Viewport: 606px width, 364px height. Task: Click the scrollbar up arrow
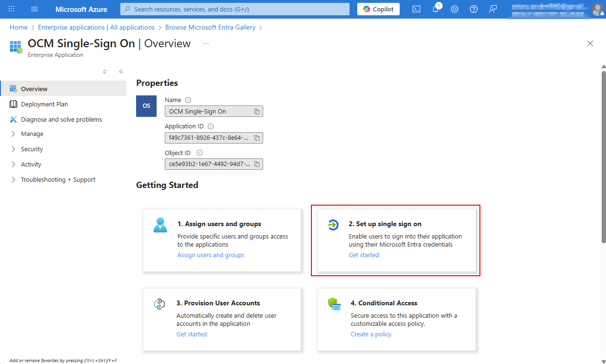click(603, 66)
